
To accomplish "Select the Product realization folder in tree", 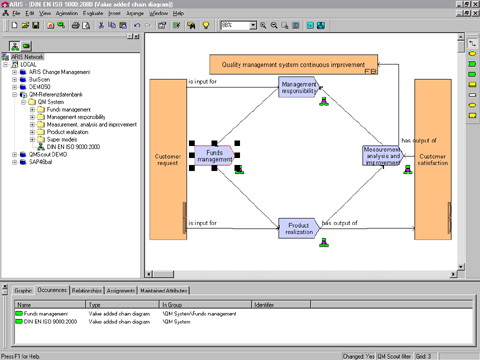I will coord(68,132).
